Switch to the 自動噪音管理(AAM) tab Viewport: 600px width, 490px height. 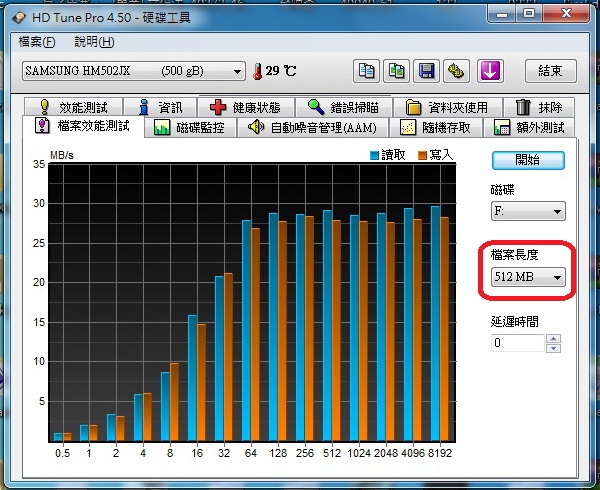pos(313,127)
